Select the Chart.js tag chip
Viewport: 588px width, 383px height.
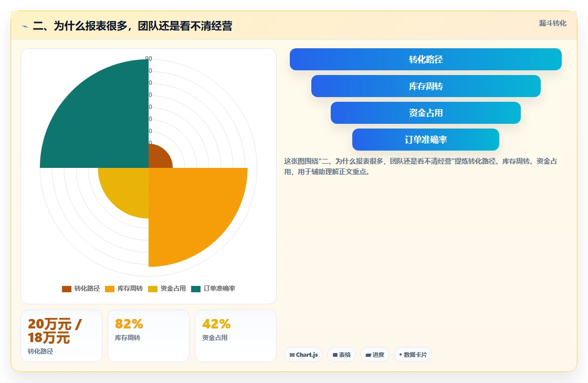tap(303, 355)
